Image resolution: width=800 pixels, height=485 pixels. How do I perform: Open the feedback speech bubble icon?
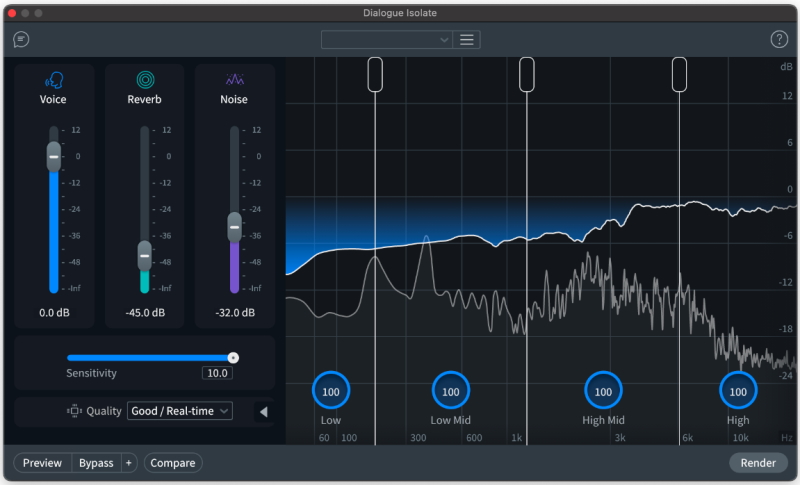coord(21,39)
